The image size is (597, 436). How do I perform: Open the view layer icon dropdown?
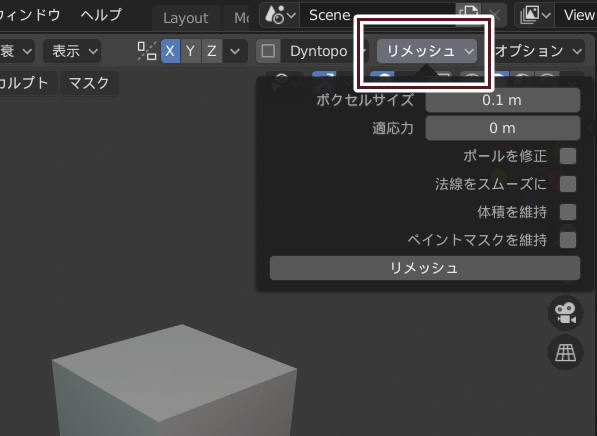point(535,15)
